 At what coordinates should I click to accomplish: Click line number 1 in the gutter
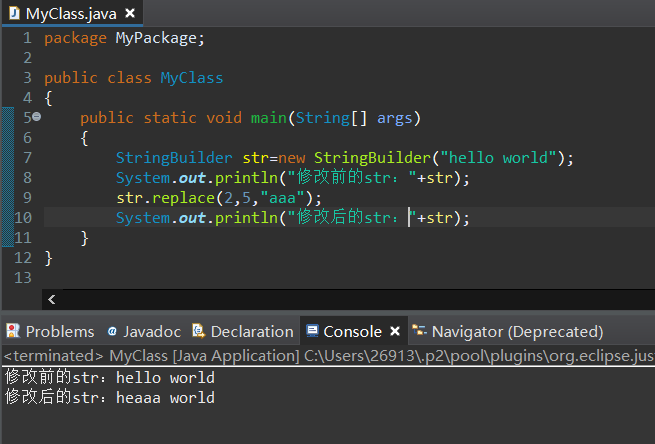tap(27, 38)
